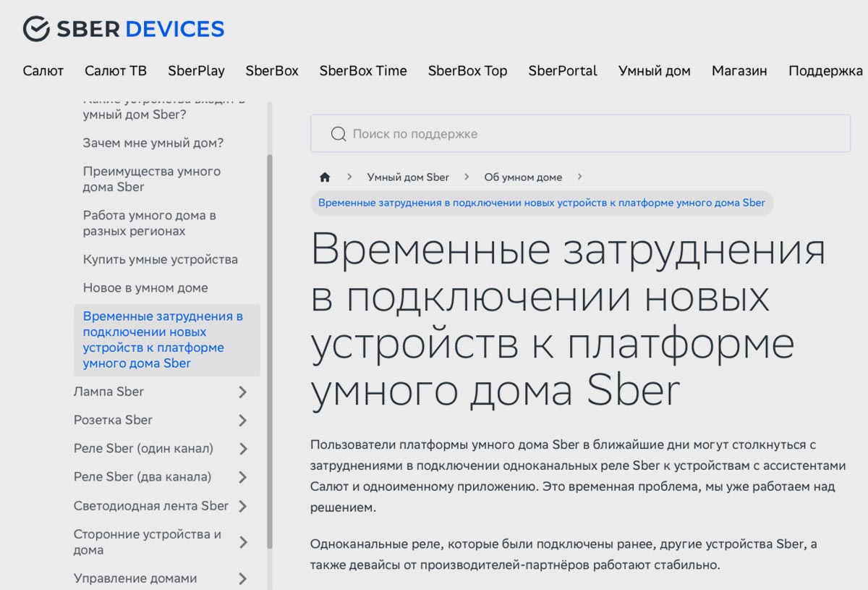Image resolution: width=868 pixels, height=590 pixels.
Task: Click the magnifier search icon
Action: [x=338, y=134]
